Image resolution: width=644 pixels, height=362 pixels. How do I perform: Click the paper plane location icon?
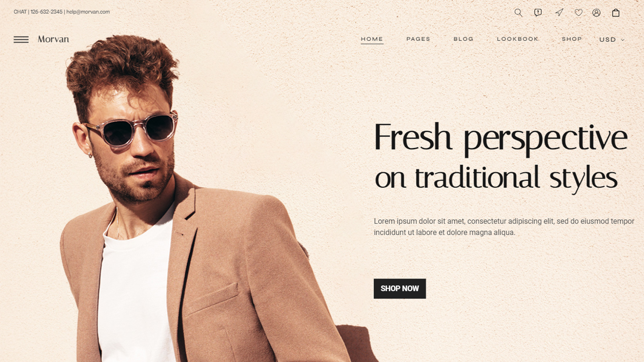click(x=559, y=12)
